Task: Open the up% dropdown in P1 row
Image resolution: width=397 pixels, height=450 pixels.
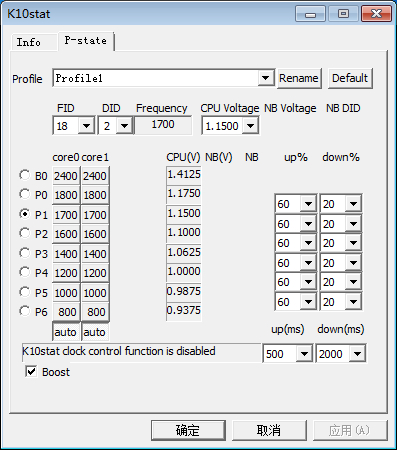Action: point(308,224)
